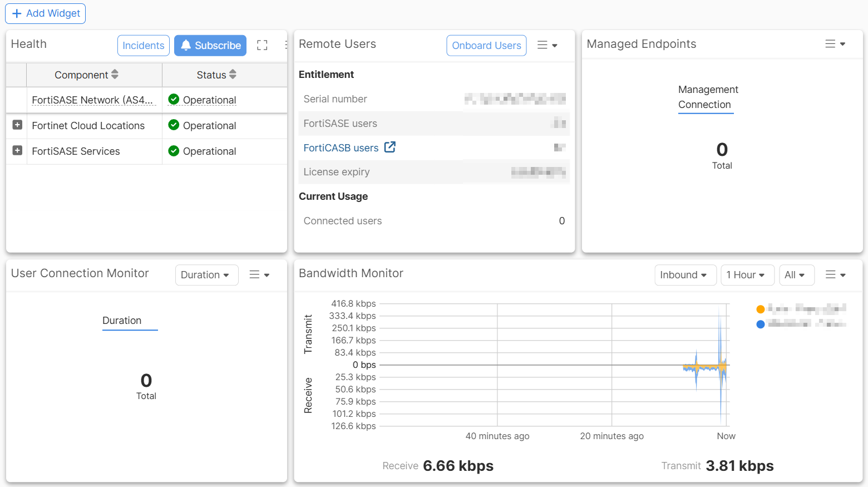868x487 pixels.
Task: Open the Duration dropdown in User Connection Monitor
Action: tap(206, 275)
